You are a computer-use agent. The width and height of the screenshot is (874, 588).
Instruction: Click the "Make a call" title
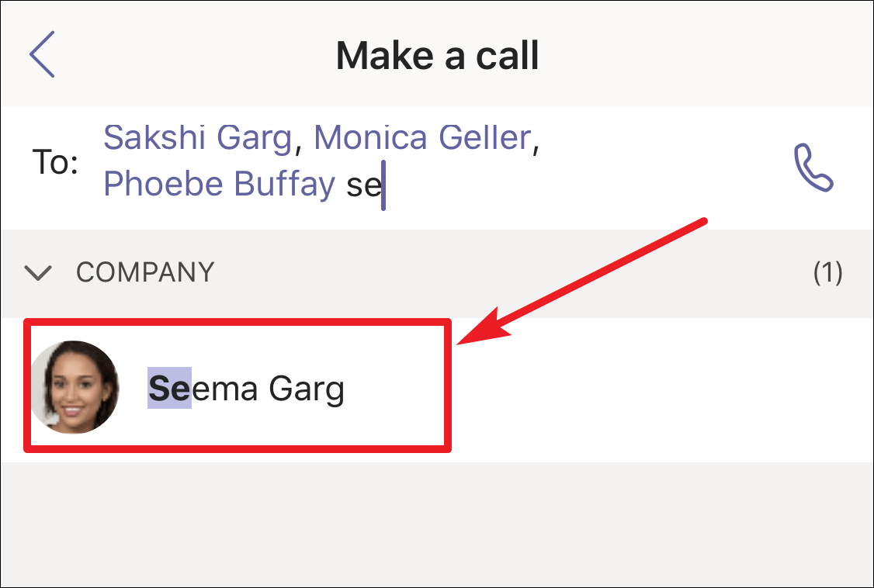tap(438, 55)
